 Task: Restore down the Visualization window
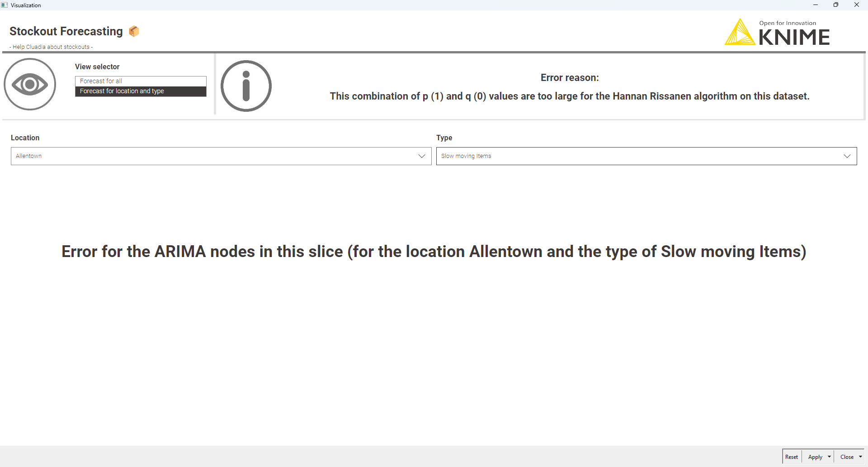coord(836,5)
